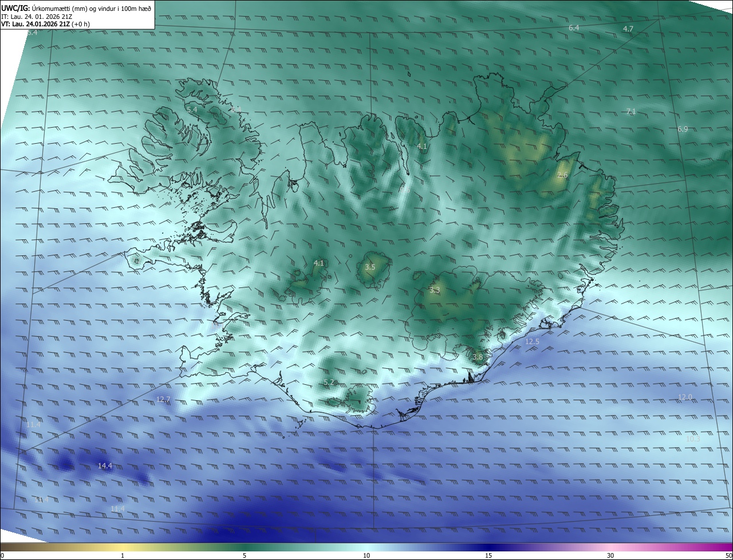
Task: Click the 14.4 value label
Action: click(x=105, y=466)
